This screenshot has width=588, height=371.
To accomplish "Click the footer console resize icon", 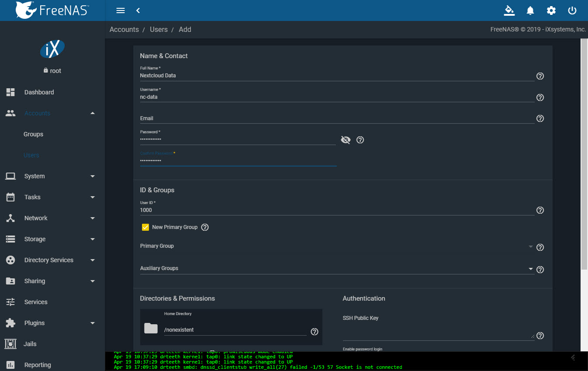I will pyautogui.click(x=573, y=358).
